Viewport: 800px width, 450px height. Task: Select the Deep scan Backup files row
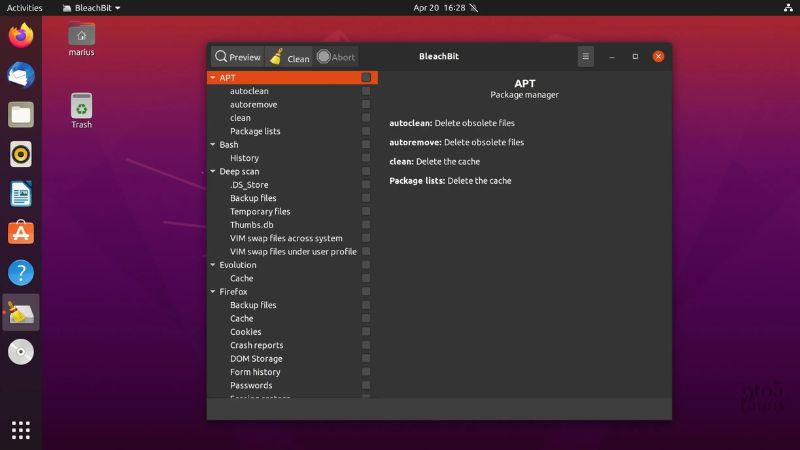[x=292, y=198]
